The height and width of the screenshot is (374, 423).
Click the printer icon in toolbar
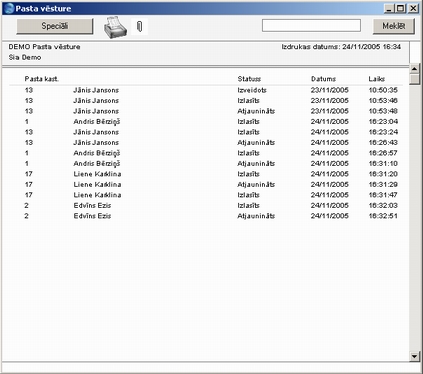click(115, 27)
